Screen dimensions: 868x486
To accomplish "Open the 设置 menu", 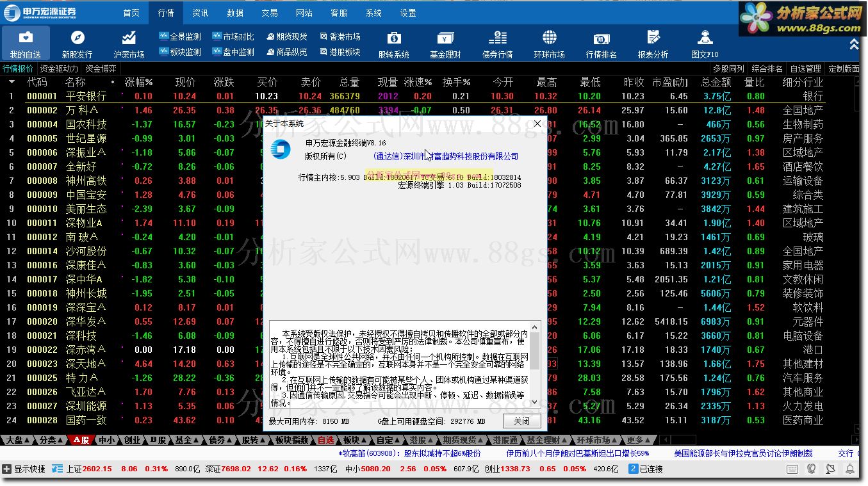I will [x=408, y=13].
